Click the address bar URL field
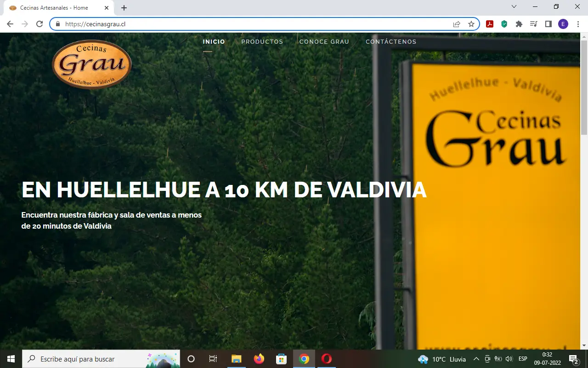588x368 pixels. coord(253,24)
